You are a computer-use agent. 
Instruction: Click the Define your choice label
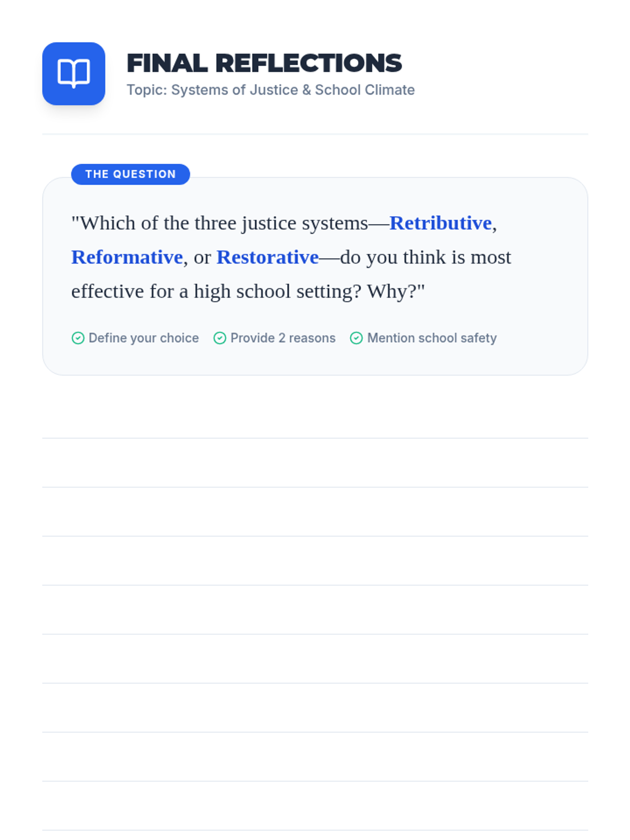click(143, 338)
